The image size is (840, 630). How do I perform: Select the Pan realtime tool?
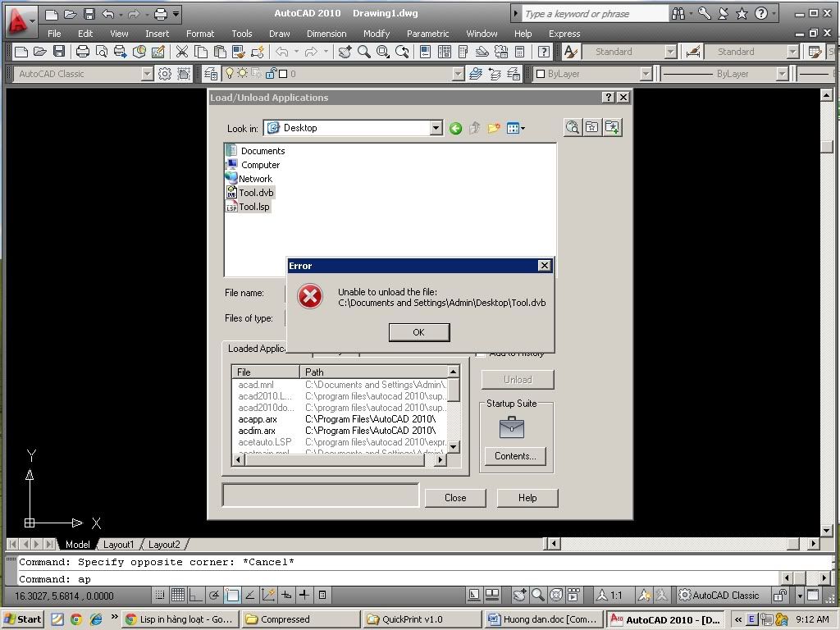pyautogui.click(x=345, y=52)
